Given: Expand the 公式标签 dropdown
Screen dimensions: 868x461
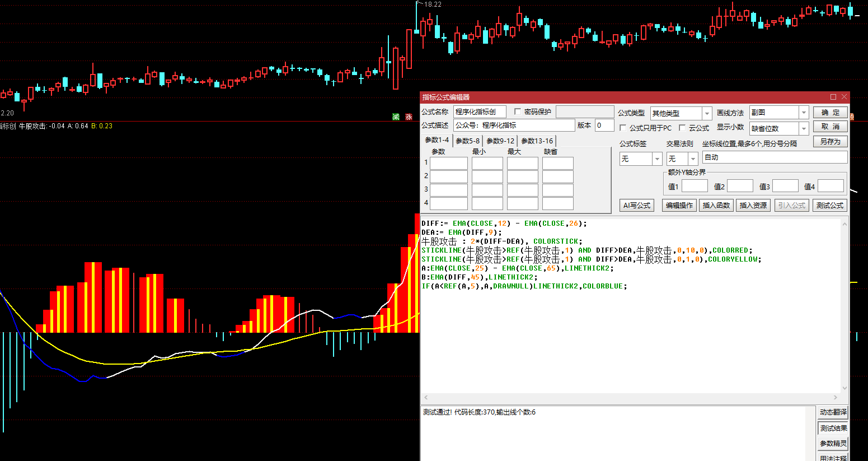Looking at the screenshot, I should pyautogui.click(x=657, y=159).
